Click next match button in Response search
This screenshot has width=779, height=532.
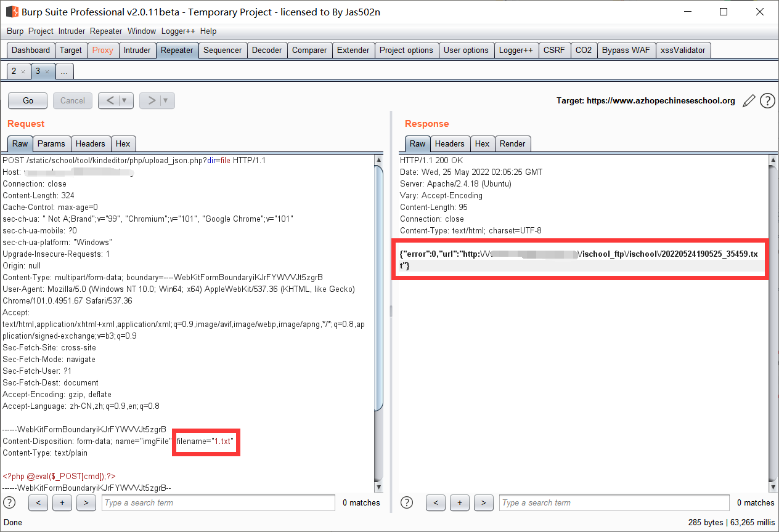(484, 502)
